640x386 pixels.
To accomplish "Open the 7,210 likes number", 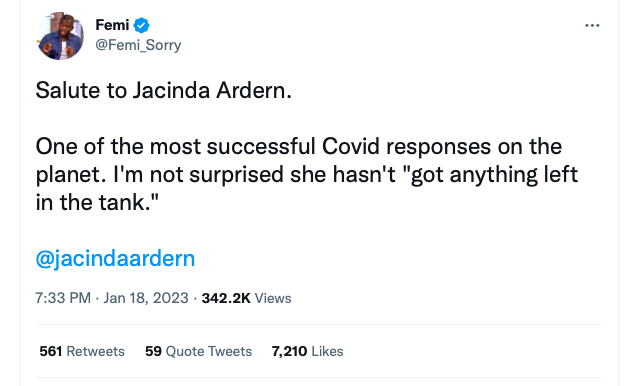I will [x=289, y=351].
